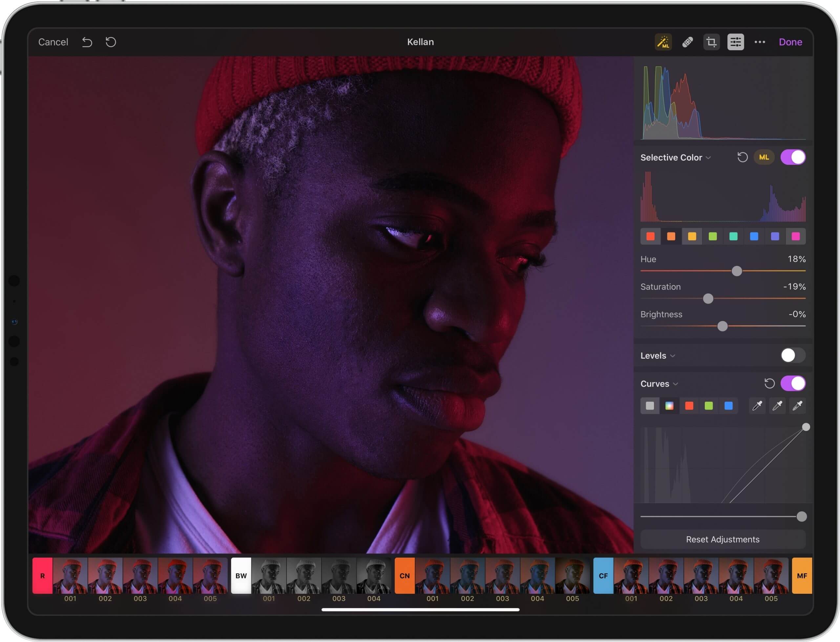Open the BW preset group
Image resolution: width=840 pixels, height=642 pixels.
pyautogui.click(x=241, y=575)
